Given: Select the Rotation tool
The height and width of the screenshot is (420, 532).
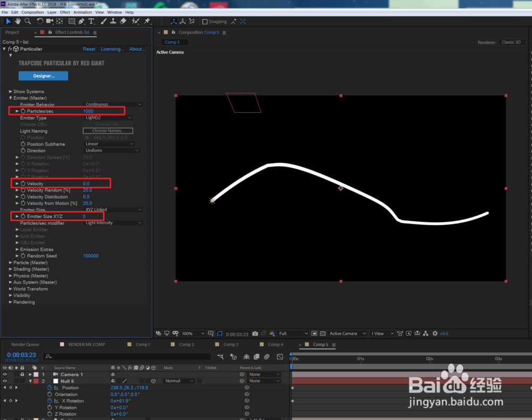Looking at the screenshot, I should [40, 21].
